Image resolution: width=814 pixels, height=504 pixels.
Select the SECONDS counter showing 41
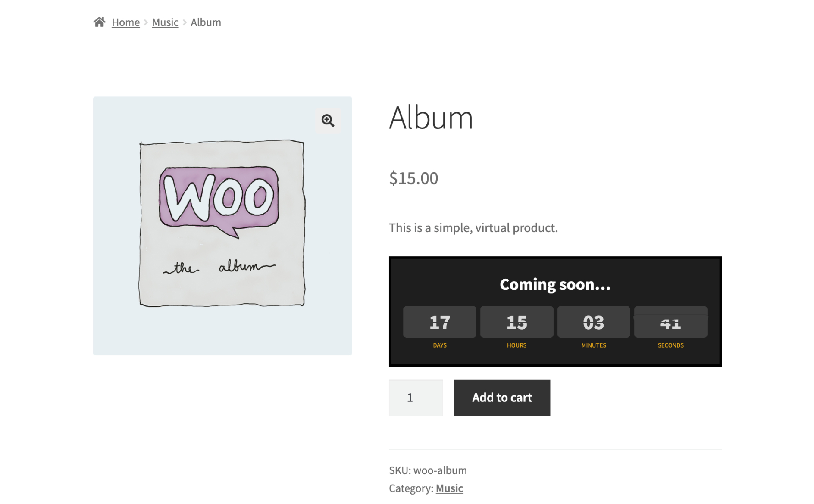coord(671,321)
